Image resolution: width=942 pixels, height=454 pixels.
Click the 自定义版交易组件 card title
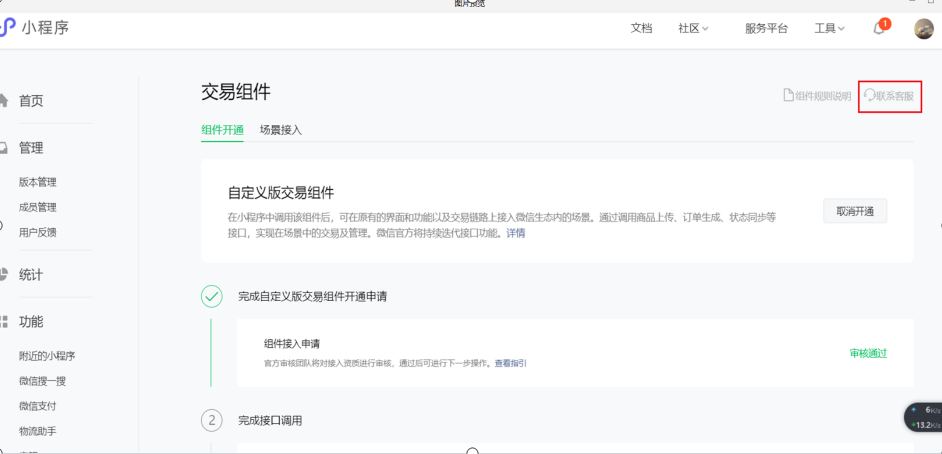[x=281, y=193]
